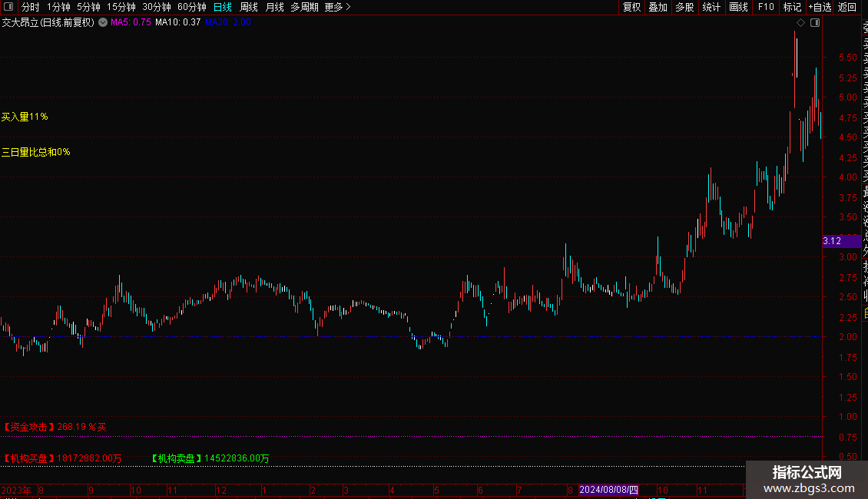Add stock via +自选 button

point(820,7)
